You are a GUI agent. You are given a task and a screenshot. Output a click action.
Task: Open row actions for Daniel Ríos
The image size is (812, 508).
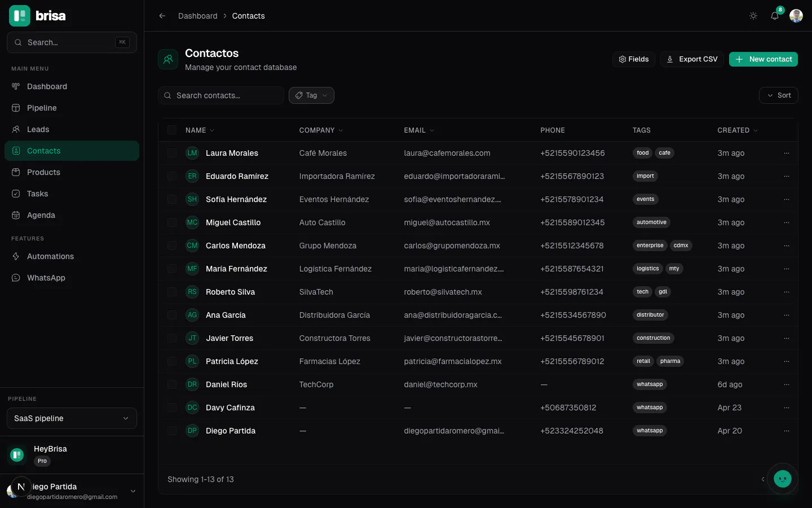click(787, 384)
